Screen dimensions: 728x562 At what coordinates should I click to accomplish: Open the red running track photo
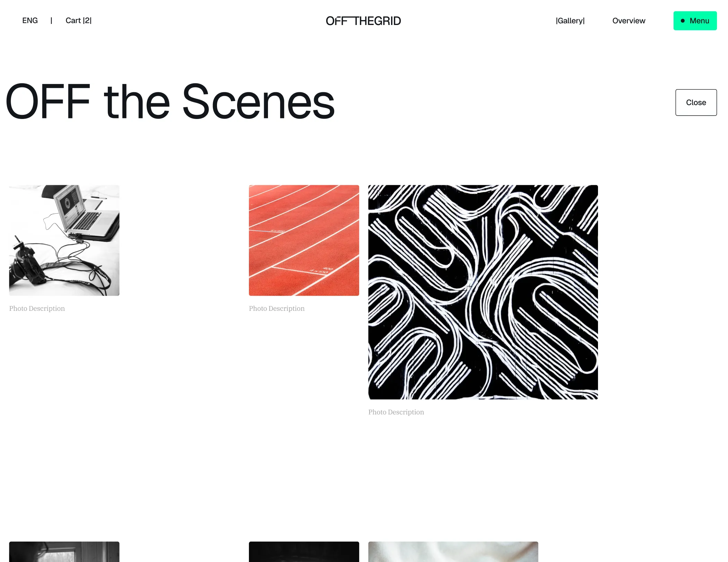(x=304, y=240)
